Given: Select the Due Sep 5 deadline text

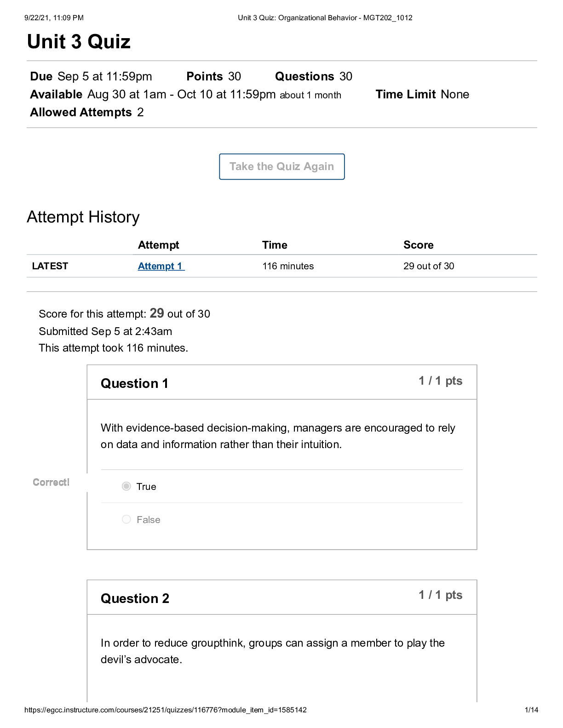Looking at the screenshot, I should pos(91,76).
